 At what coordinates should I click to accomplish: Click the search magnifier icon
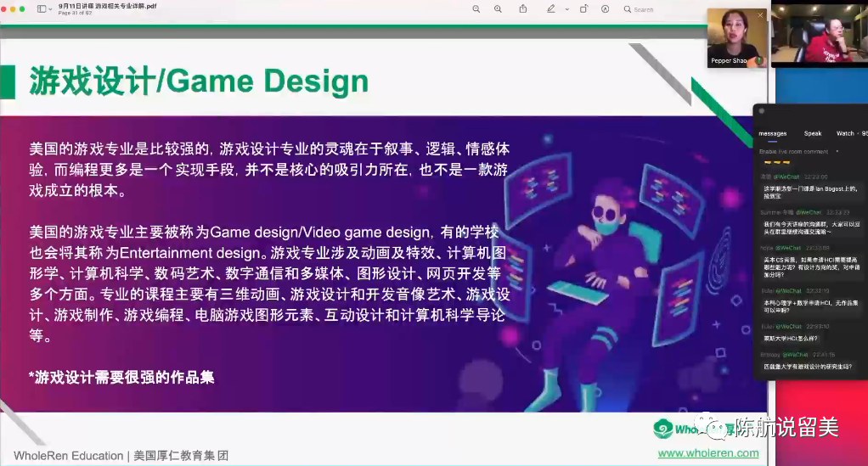point(628,9)
